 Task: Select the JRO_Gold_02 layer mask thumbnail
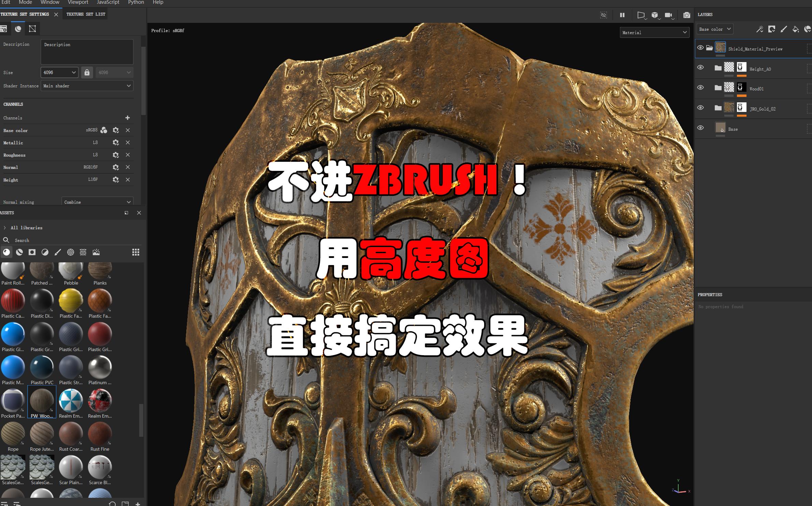click(741, 107)
